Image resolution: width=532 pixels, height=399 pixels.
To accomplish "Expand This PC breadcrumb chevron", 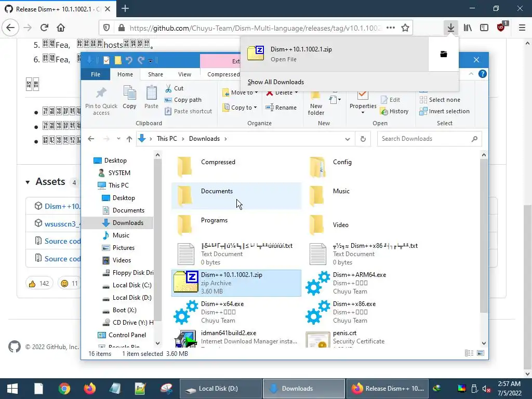I will (183, 139).
